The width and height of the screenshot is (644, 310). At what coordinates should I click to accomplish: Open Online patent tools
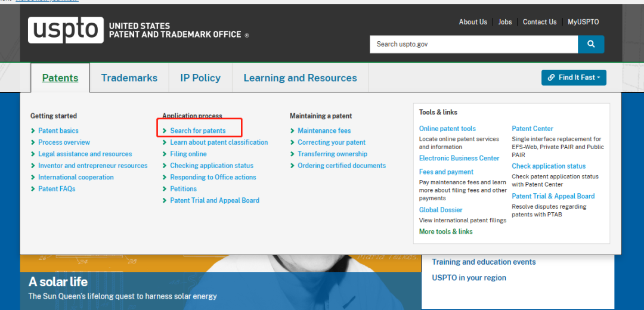pyautogui.click(x=447, y=129)
